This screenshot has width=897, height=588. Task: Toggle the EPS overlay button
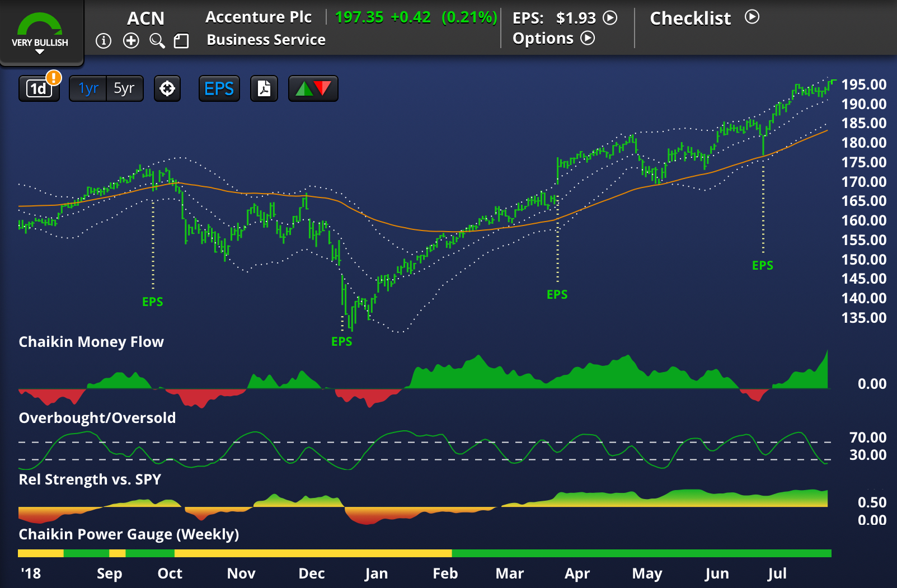219,88
